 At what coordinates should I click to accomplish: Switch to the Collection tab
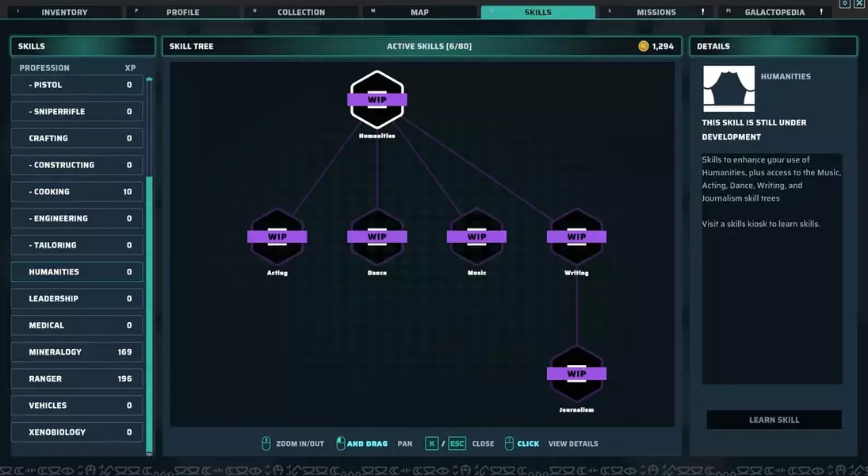point(301,12)
